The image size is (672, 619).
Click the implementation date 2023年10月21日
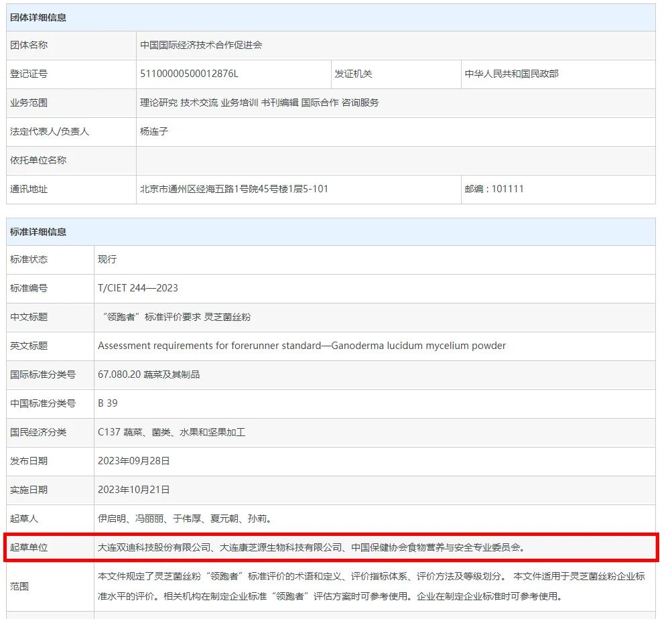coord(134,490)
